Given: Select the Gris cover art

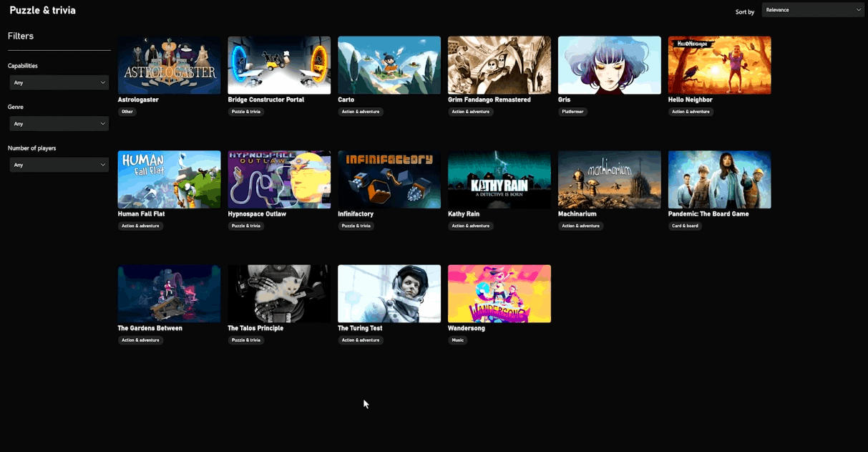Looking at the screenshot, I should click(x=609, y=64).
